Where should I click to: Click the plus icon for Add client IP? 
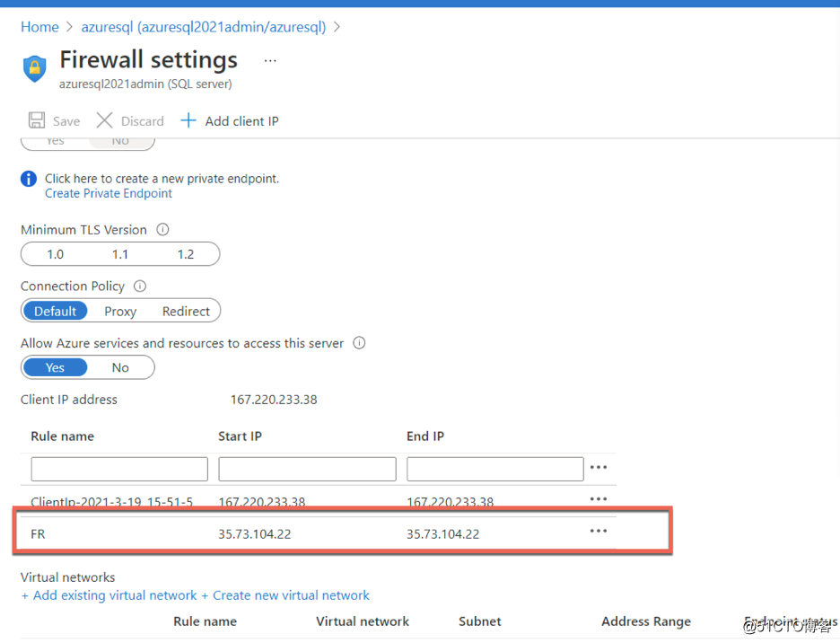188,120
